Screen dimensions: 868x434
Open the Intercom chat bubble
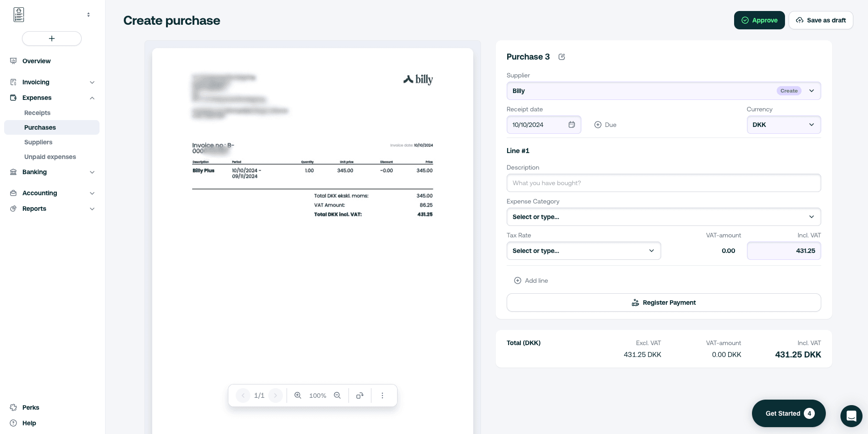click(x=851, y=416)
